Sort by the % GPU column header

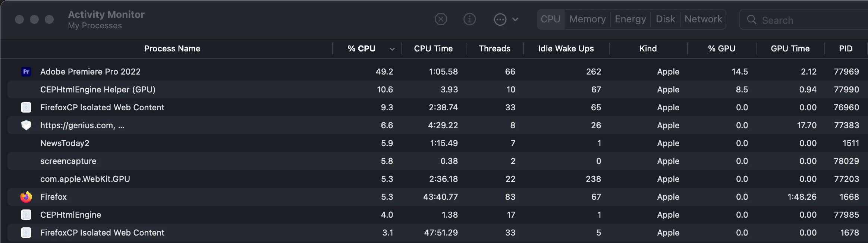pyautogui.click(x=721, y=48)
